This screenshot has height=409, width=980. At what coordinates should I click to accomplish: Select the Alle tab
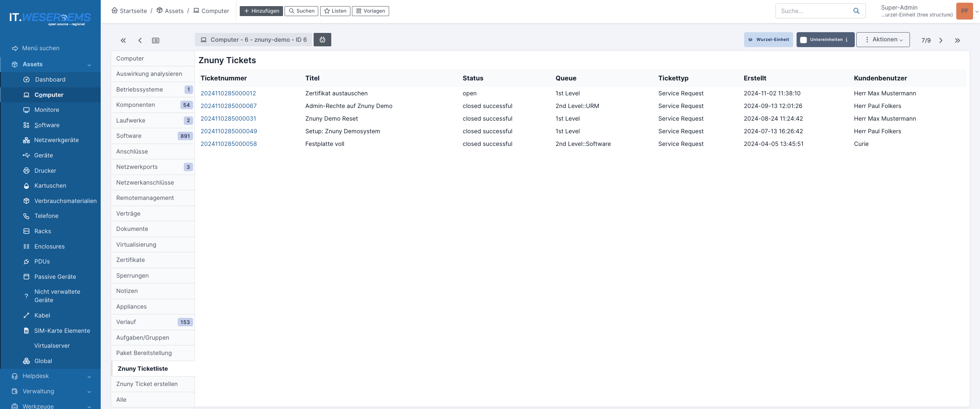(153, 400)
